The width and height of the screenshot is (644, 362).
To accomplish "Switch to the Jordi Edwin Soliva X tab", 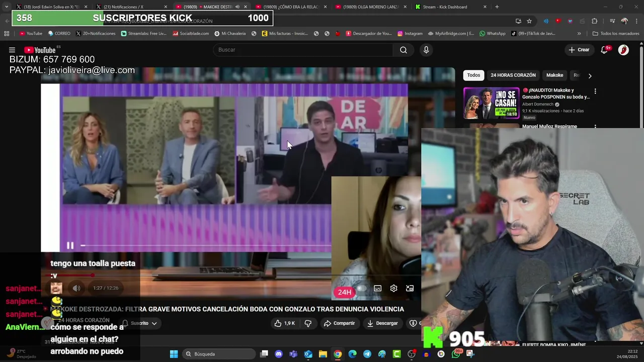I will coord(52,7).
